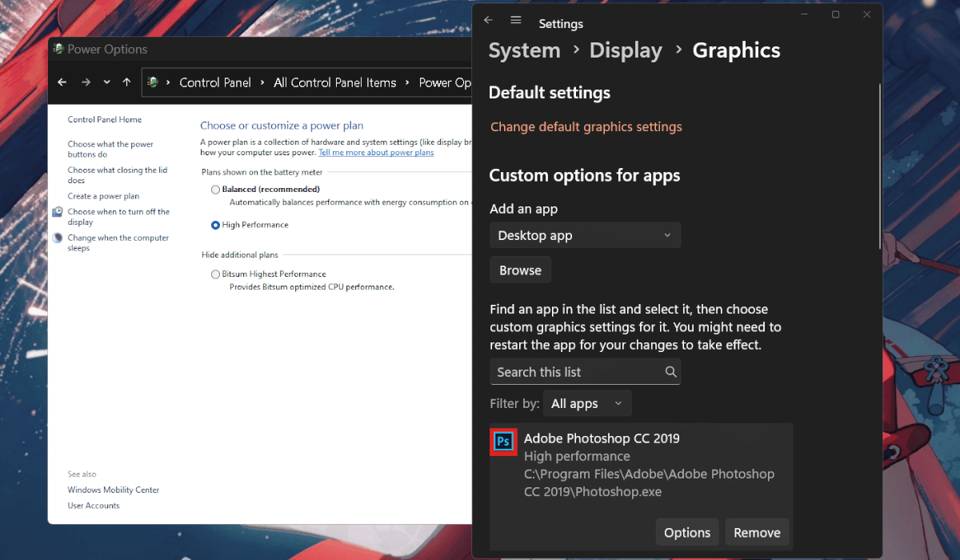This screenshot has height=560, width=960.
Task: Open the Desktop app type dropdown
Action: (x=585, y=235)
